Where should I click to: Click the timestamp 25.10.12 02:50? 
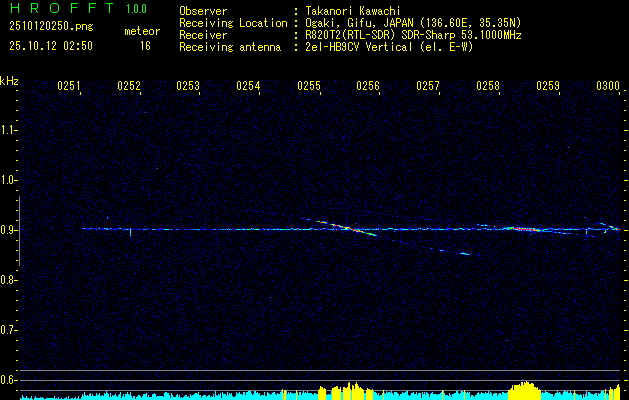51,46
